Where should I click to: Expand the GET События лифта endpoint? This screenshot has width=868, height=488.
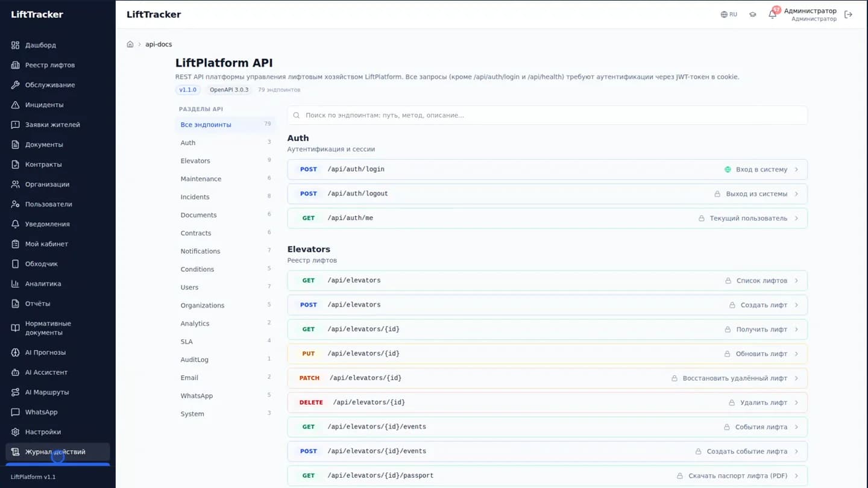pos(547,427)
